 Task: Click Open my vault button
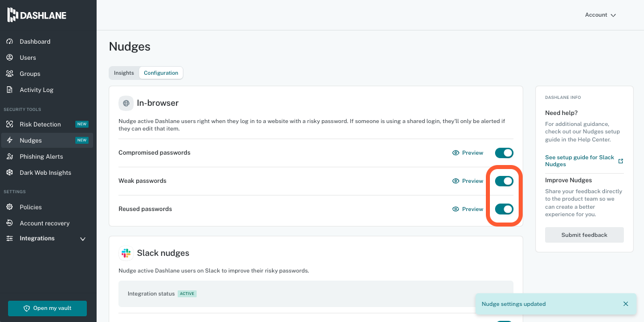pos(47,308)
